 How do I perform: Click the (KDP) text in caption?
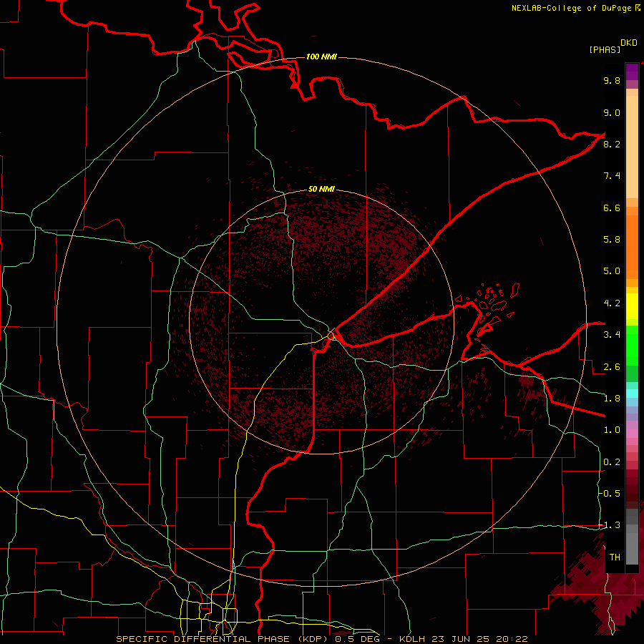click(313, 639)
